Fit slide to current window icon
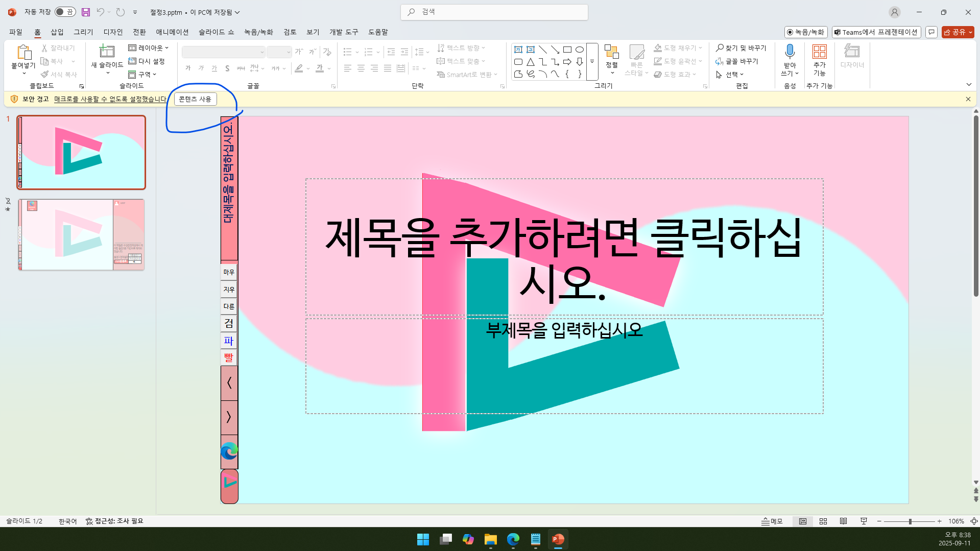This screenshot has height=551, width=980. [x=974, y=521]
